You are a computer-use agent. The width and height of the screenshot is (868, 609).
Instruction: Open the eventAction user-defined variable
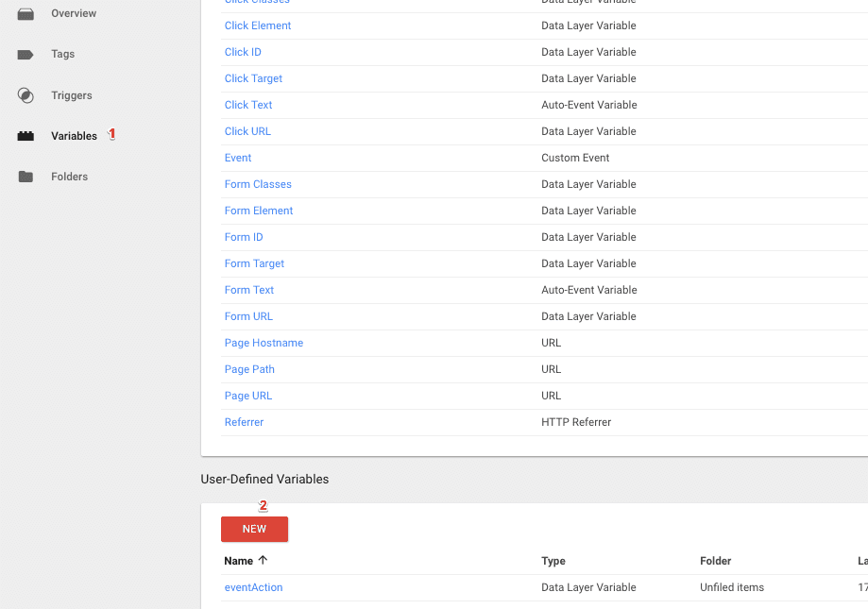click(253, 586)
